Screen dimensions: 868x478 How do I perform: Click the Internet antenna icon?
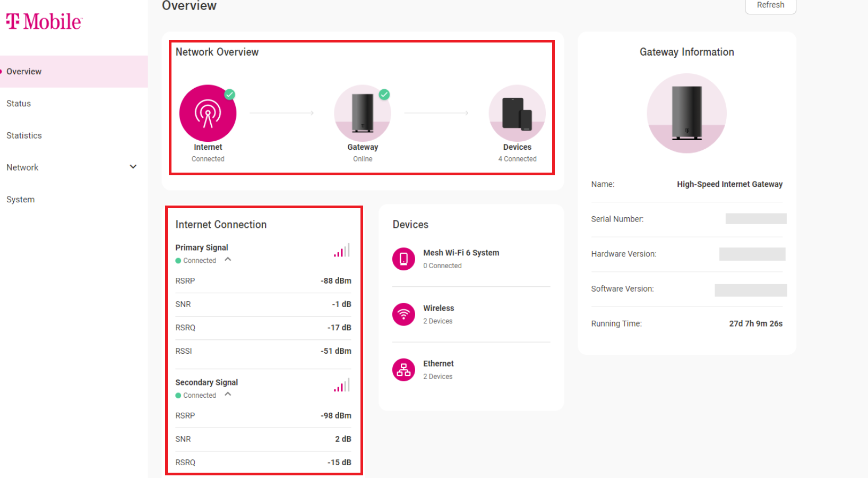pyautogui.click(x=208, y=113)
